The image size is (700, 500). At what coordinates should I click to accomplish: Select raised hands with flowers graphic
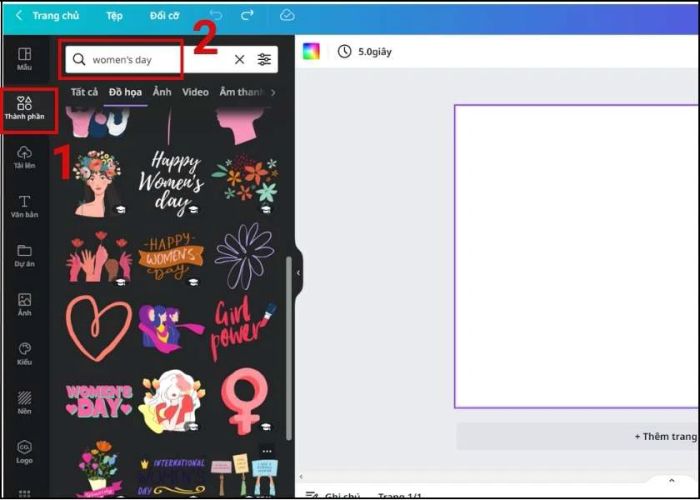(99, 257)
